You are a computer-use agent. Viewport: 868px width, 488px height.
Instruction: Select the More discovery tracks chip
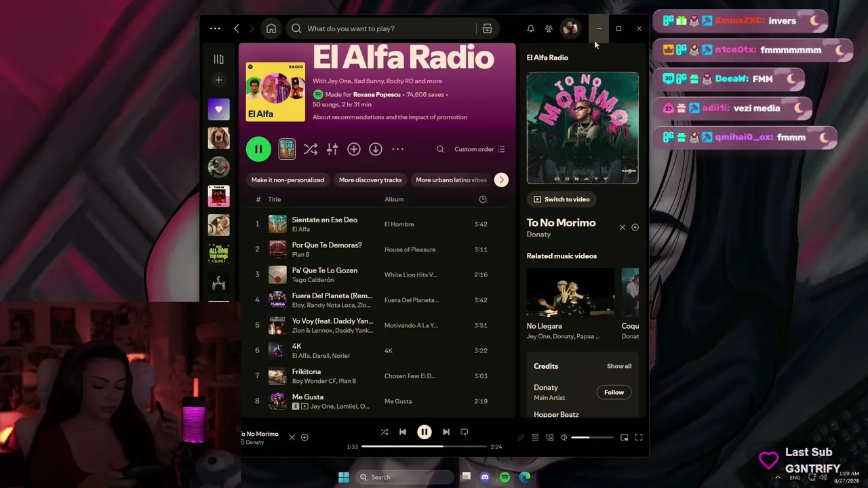[x=370, y=180]
